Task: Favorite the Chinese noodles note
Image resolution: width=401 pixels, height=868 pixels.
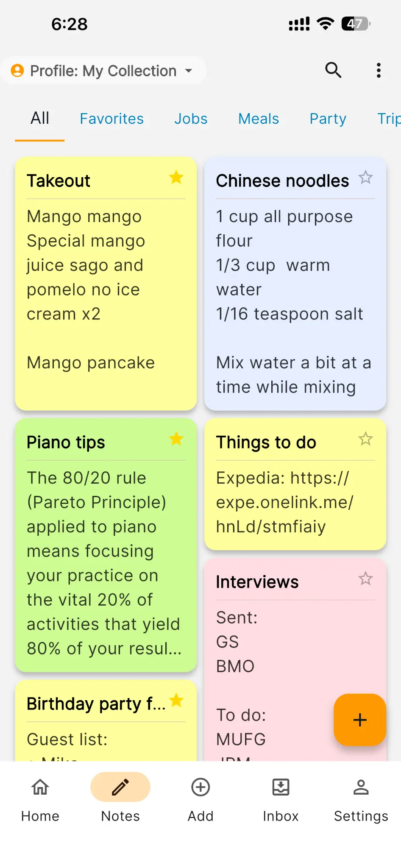Action: [x=365, y=177]
